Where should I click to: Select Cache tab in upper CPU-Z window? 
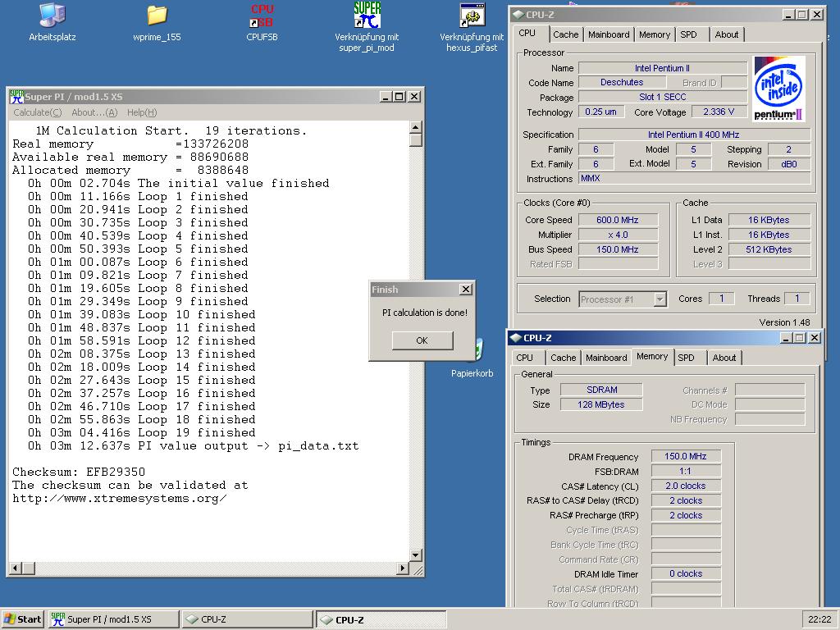coord(566,34)
